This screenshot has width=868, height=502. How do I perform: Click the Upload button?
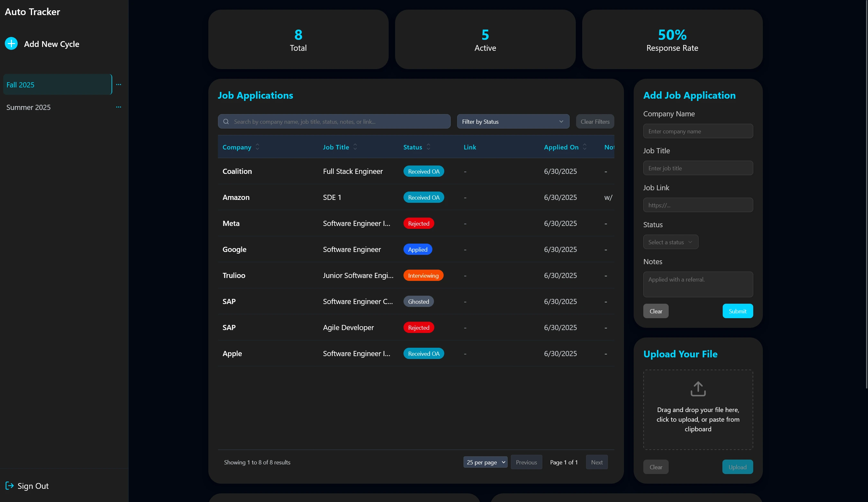pyautogui.click(x=737, y=467)
